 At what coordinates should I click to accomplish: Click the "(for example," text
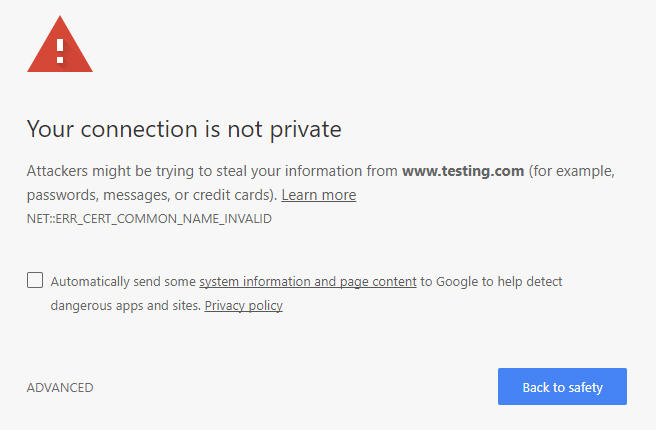tap(571, 171)
